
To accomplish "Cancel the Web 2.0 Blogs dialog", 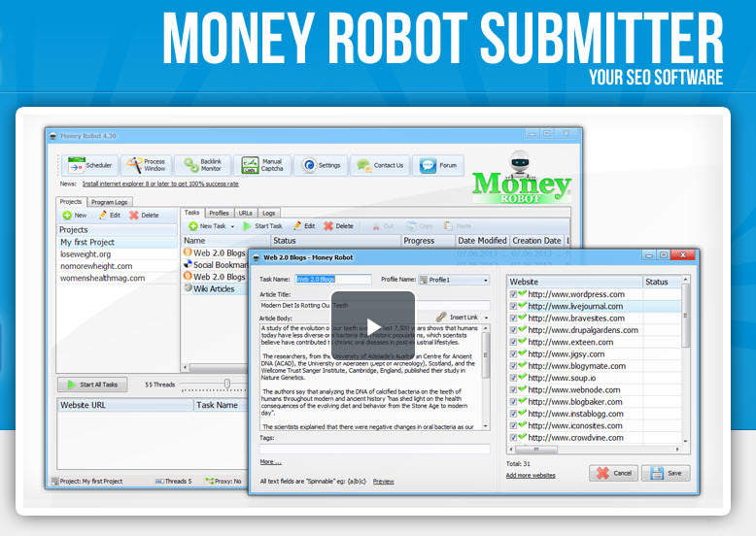I will click(614, 473).
